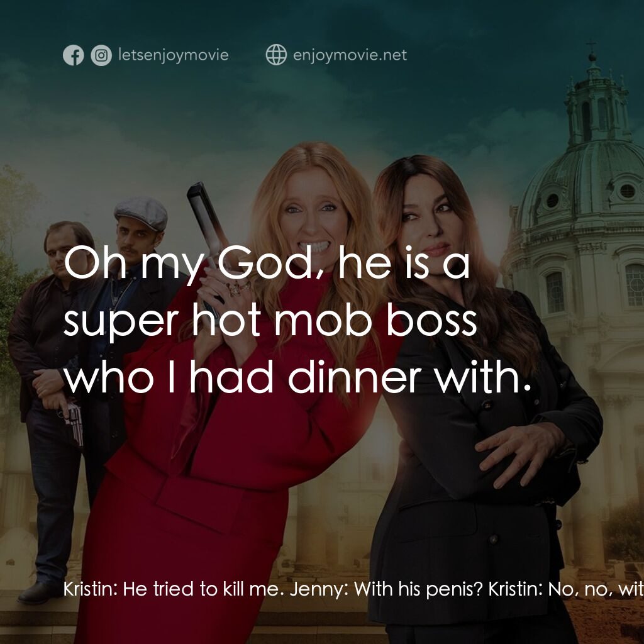The width and height of the screenshot is (644, 644).
Task: Click the globe website icon
Action: click(x=276, y=55)
